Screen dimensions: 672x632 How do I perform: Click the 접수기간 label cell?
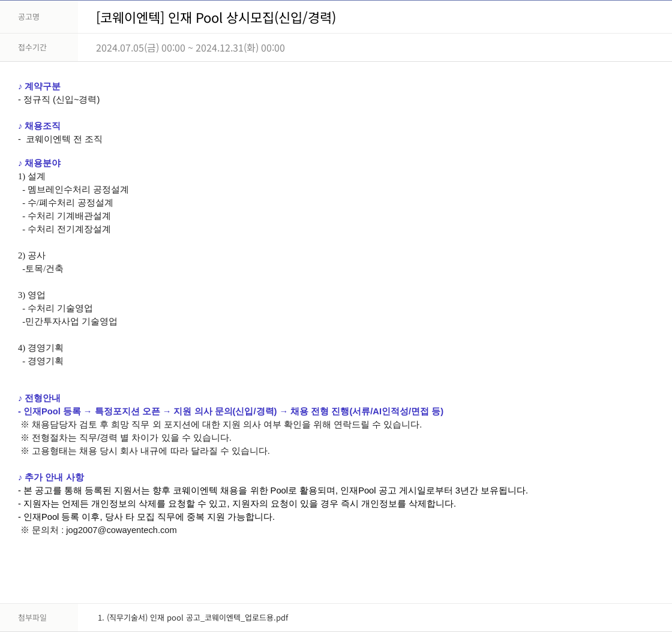click(38, 47)
